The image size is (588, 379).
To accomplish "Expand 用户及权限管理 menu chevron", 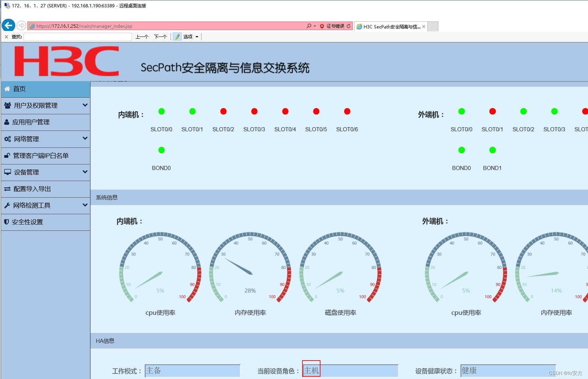I will point(85,105).
